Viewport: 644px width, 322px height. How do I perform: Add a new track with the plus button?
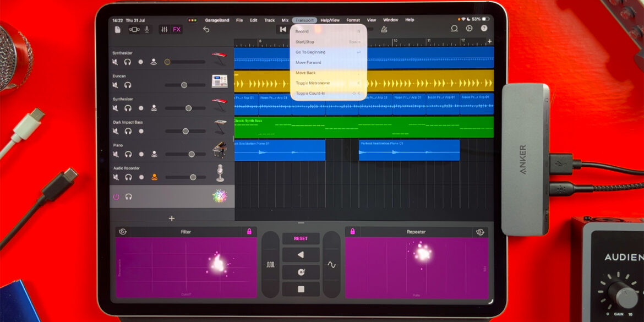tap(171, 218)
